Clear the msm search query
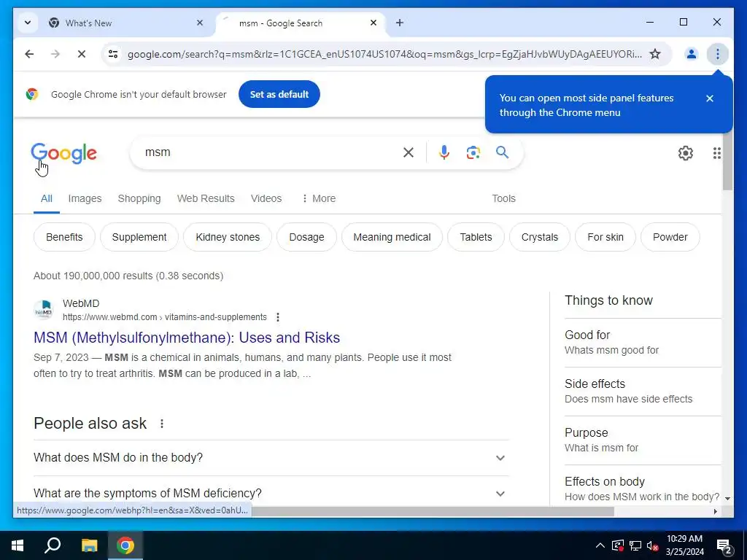The height and width of the screenshot is (560, 747). click(x=409, y=152)
